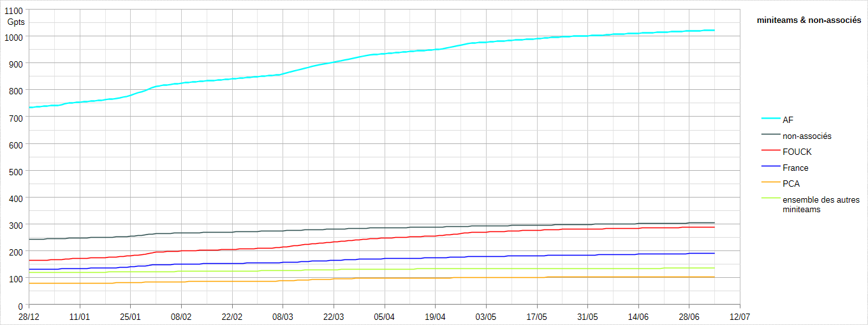Click the 'Gpts' axis unit label

[x=16, y=22]
